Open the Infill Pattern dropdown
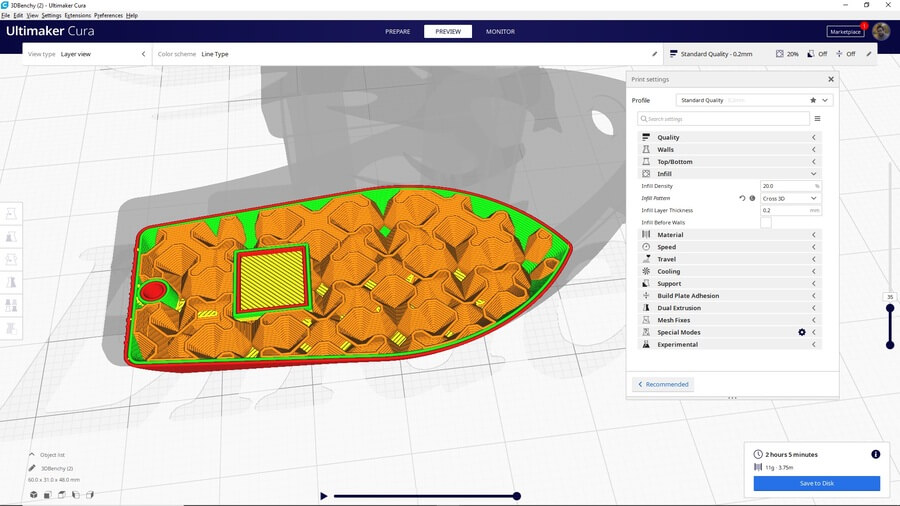This screenshot has width=900, height=506. (790, 198)
